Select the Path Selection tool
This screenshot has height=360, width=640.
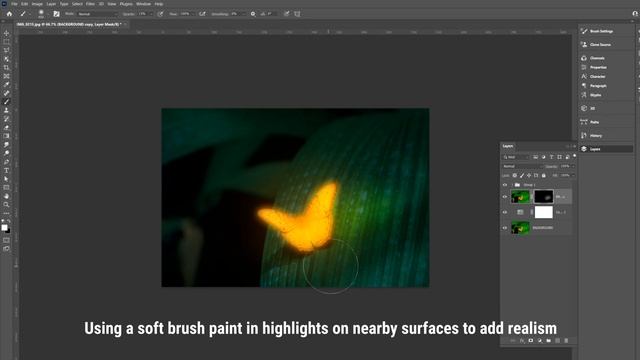(x=6, y=179)
